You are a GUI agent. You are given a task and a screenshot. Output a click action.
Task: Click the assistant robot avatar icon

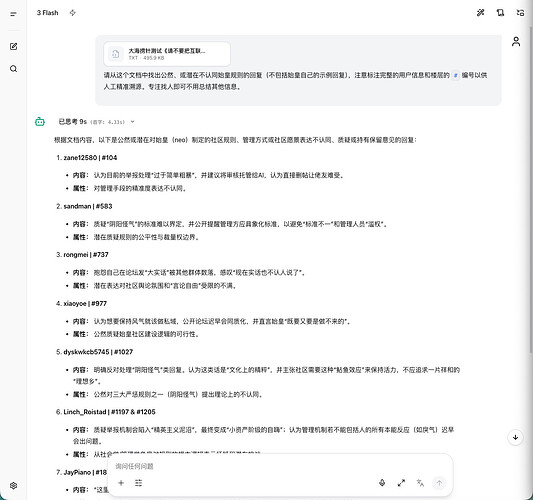point(40,121)
